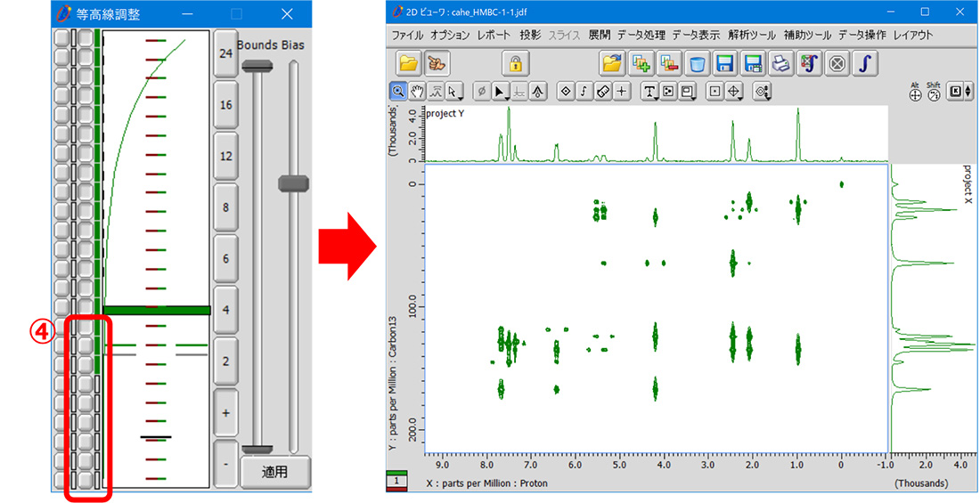980x503 pixels.
Task: Select the text annotation T tool
Action: click(x=649, y=91)
